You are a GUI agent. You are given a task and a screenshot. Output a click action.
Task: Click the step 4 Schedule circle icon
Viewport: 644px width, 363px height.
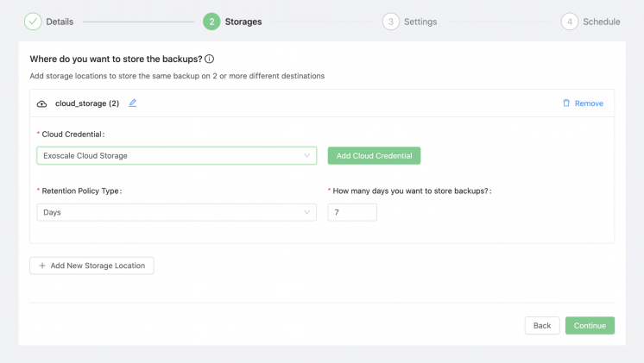(x=569, y=22)
